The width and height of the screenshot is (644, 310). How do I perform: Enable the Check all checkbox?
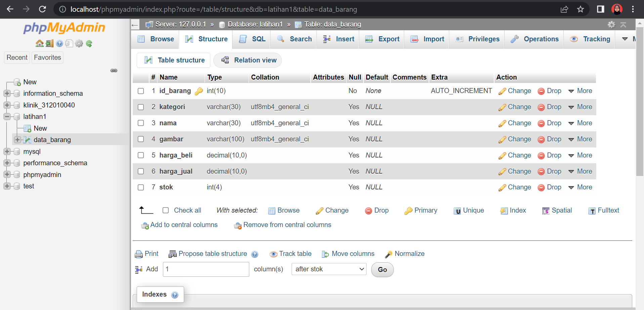point(166,210)
